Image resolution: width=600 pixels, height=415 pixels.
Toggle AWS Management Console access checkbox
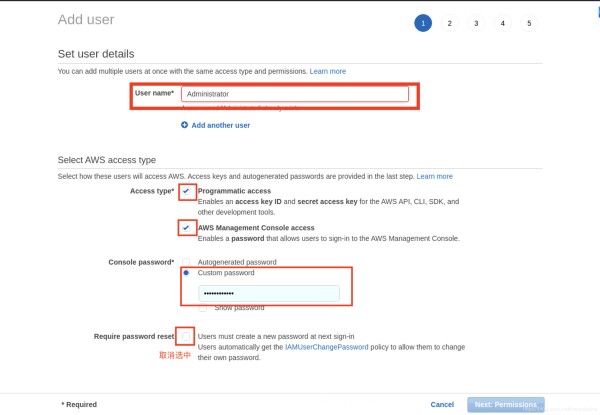[x=186, y=228]
